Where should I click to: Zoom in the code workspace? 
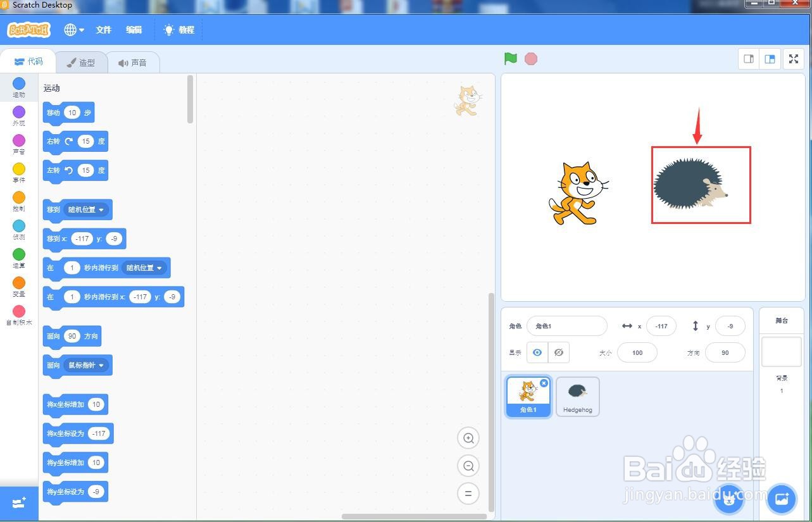coord(468,438)
